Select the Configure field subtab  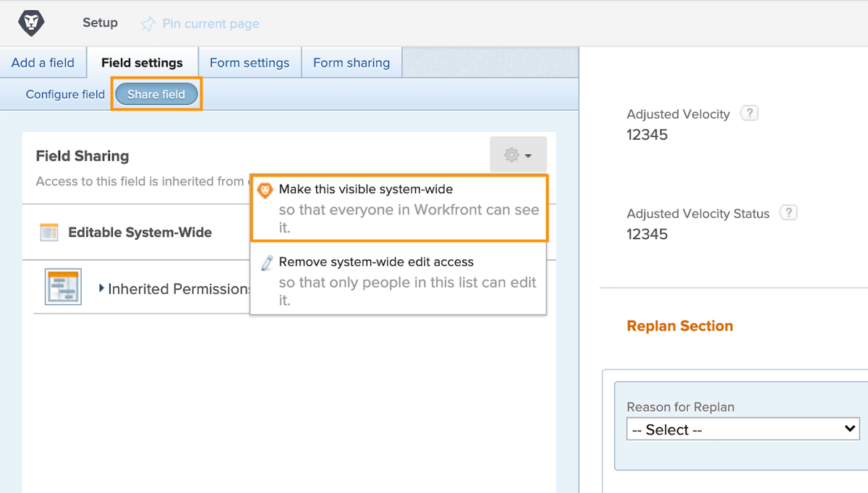(64, 94)
